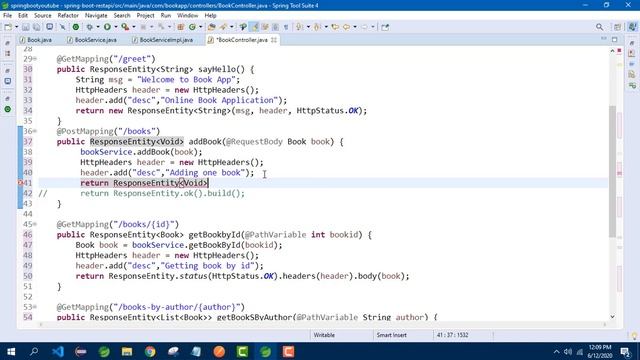Screen dimensions: 640x360
Task: Open the terminal console icon in toolbar
Action: (49, 27)
